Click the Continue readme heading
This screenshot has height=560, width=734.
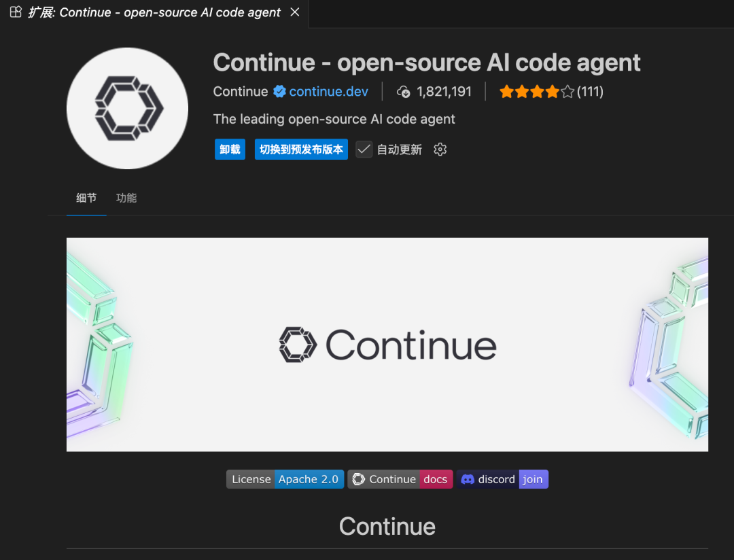(x=387, y=527)
